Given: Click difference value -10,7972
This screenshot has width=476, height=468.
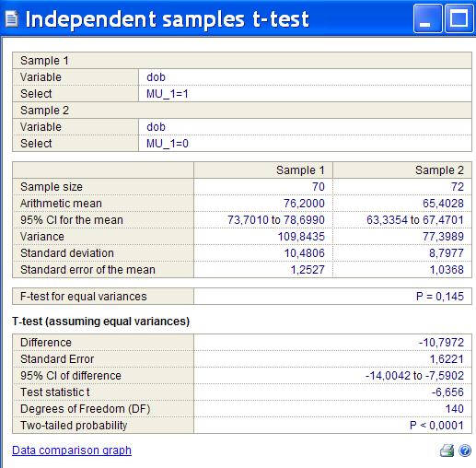Looking at the screenshot, I should 441,343.
